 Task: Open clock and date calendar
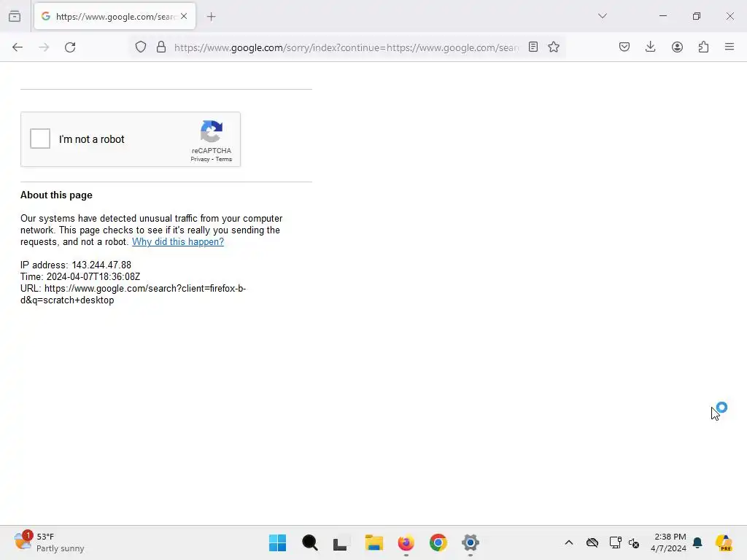[669, 542]
